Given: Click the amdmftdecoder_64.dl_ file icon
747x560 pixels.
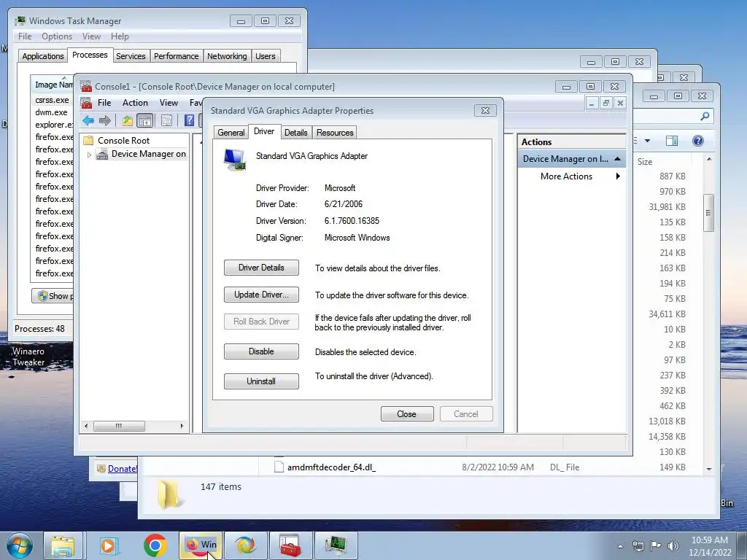Looking at the screenshot, I should 279,467.
